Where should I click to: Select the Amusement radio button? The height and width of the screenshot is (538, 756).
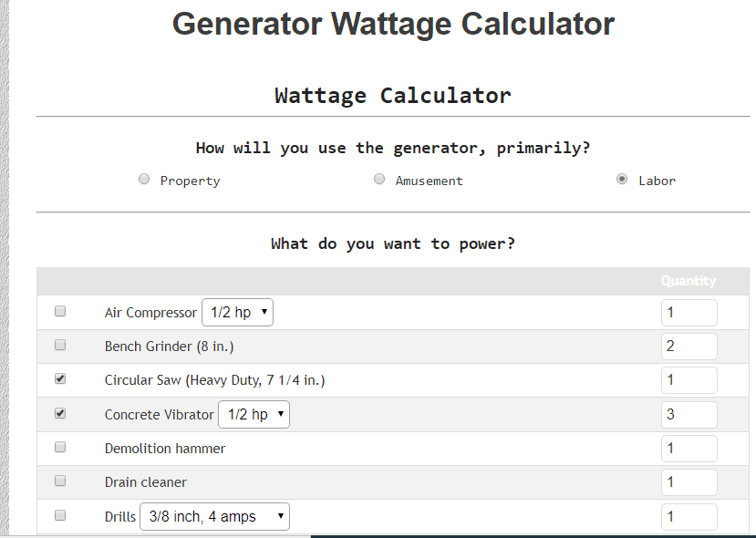379,180
